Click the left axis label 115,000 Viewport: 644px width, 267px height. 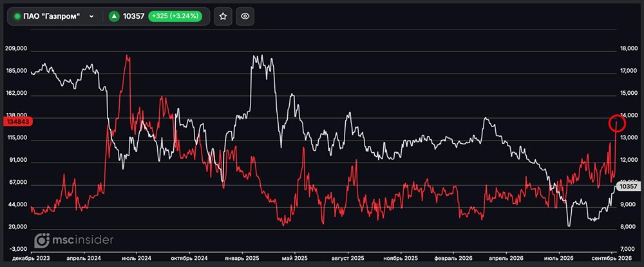[16, 138]
